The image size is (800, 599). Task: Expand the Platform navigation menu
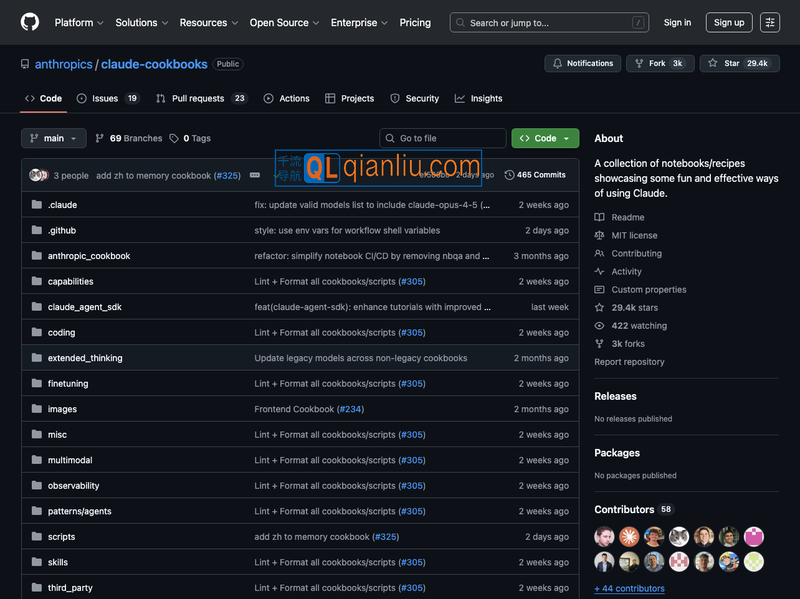[79, 22]
